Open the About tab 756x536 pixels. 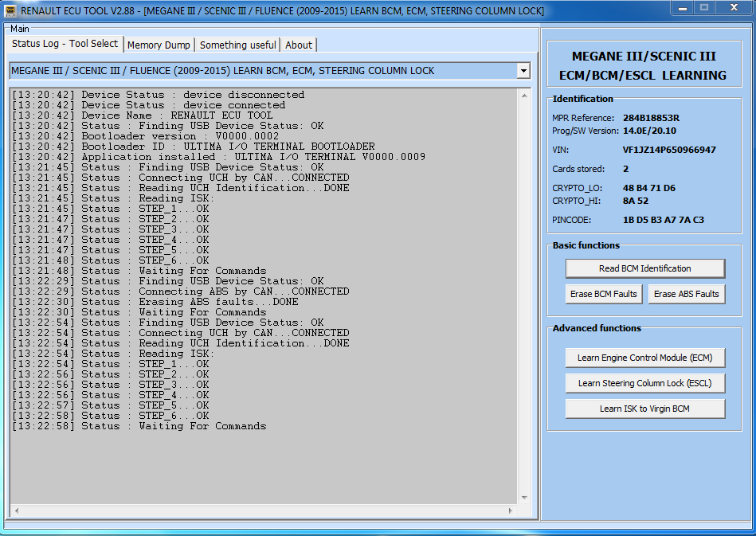299,45
